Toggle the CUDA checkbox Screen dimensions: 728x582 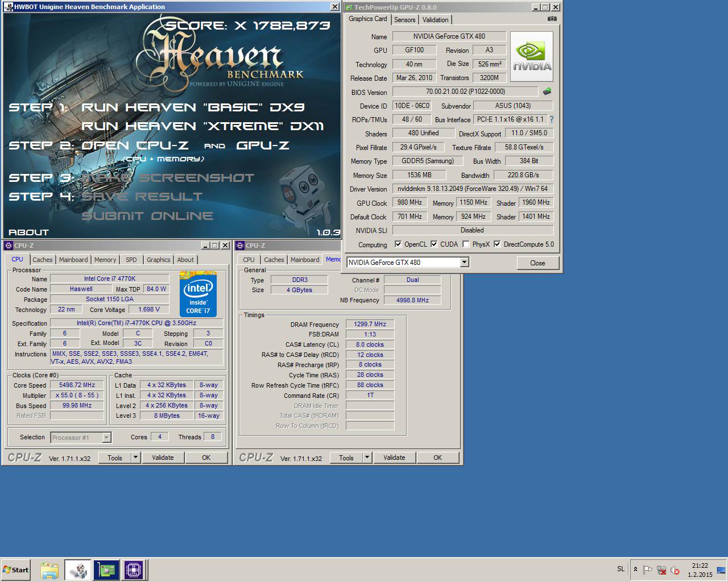(x=434, y=244)
